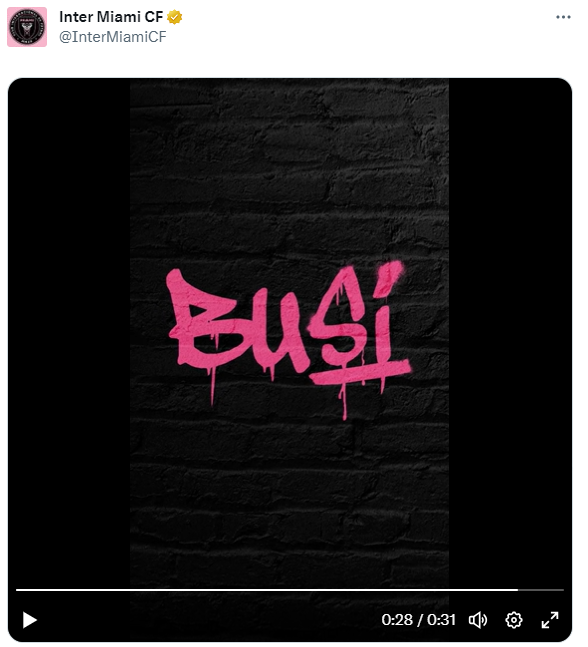The width and height of the screenshot is (588, 647).
Task: Seek to the middle of the progress bar
Action: 290,590
